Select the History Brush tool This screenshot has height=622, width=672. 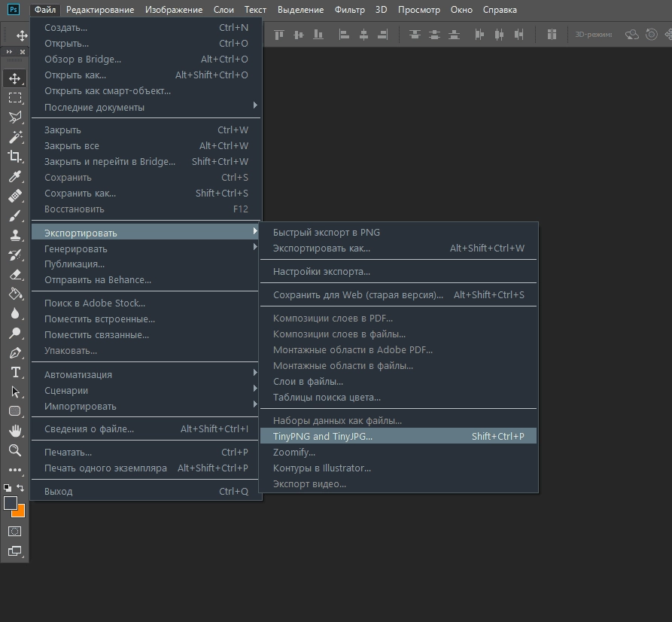[15, 255]
